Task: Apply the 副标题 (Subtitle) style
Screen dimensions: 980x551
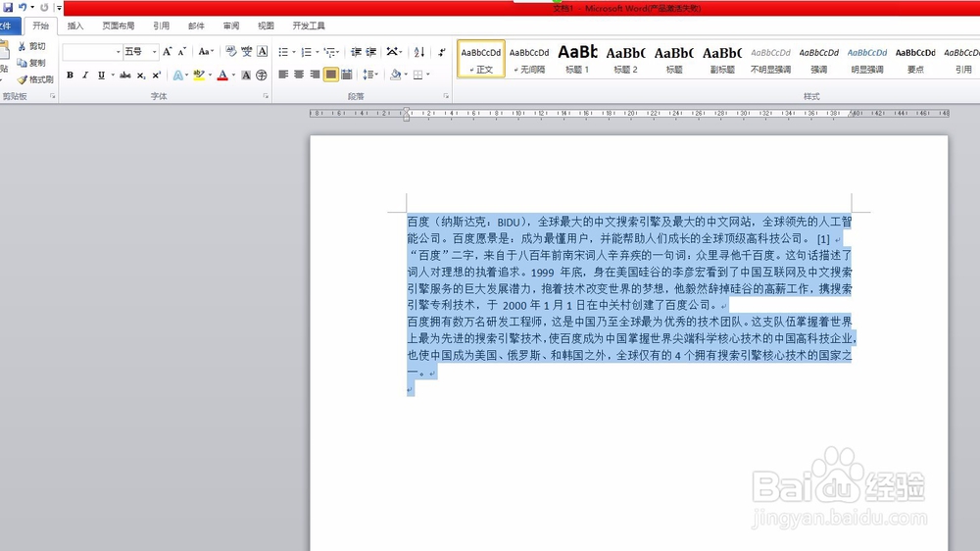Action: [722, 60]
